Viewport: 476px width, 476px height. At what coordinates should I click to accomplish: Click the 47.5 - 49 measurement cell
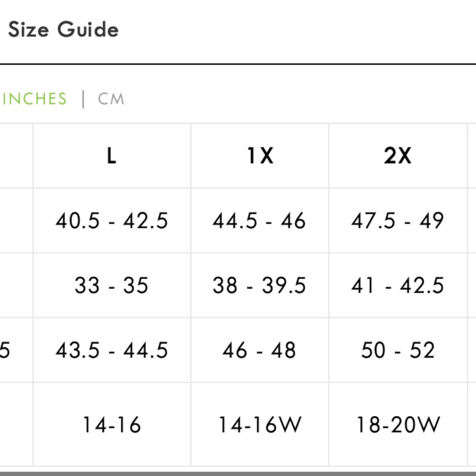[397, 221]
